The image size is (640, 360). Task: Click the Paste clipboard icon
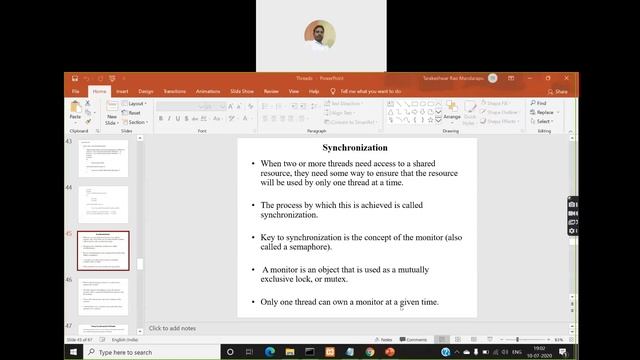click(x=75, y=107)
